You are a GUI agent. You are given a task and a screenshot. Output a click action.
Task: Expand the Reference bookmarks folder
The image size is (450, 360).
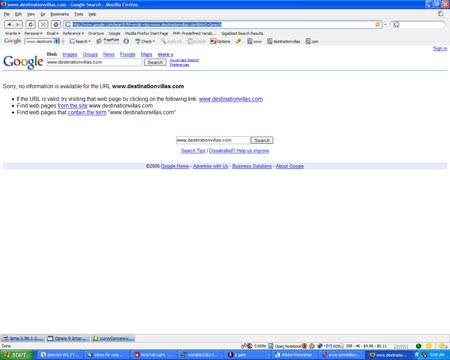point(73,33)
